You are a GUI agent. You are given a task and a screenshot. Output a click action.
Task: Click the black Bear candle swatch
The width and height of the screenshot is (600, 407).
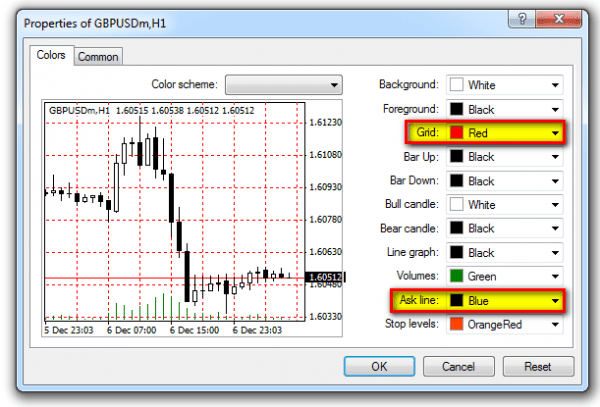point(457,228)
